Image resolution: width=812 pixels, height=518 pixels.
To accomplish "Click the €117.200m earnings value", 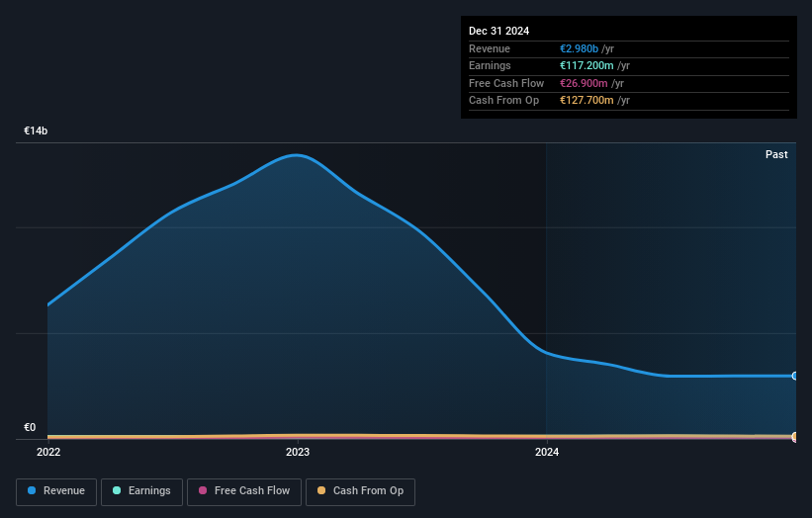I will 586,65.
